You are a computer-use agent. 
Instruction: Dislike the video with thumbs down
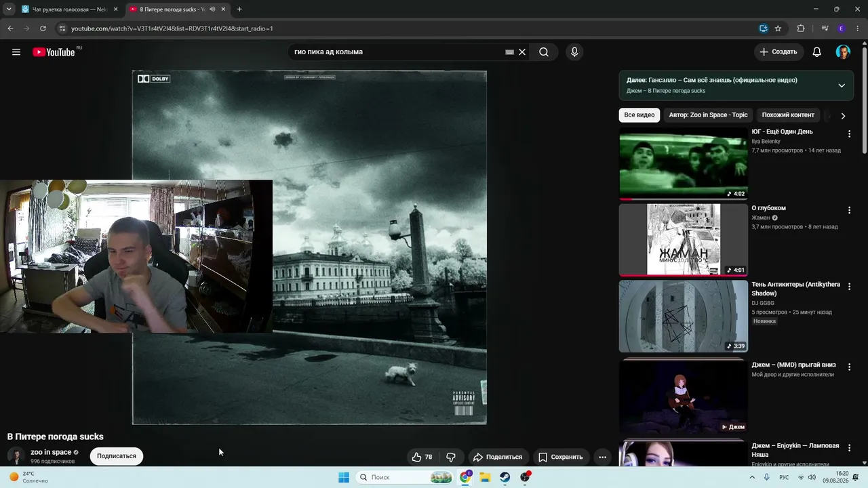tap(451, 457)
